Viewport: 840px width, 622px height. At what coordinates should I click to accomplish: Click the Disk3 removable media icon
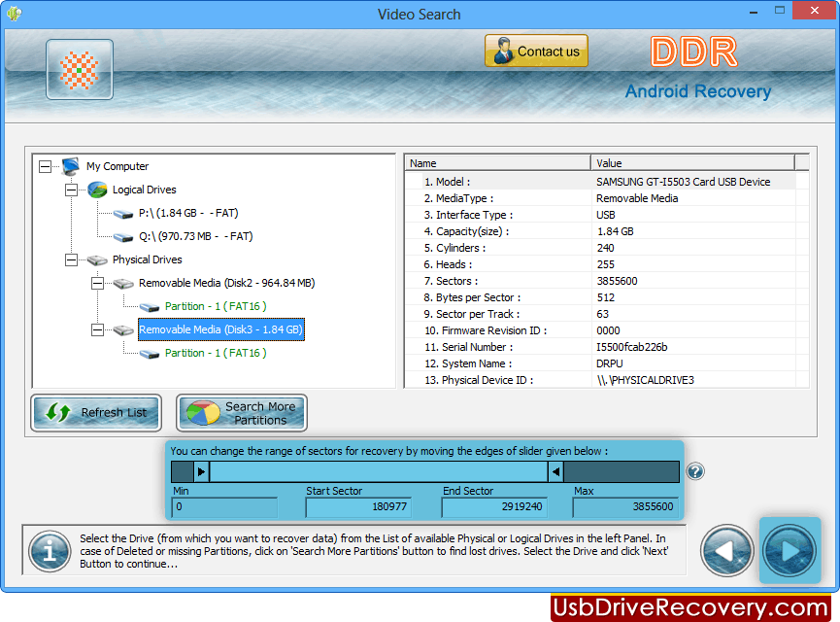point(123,330)
